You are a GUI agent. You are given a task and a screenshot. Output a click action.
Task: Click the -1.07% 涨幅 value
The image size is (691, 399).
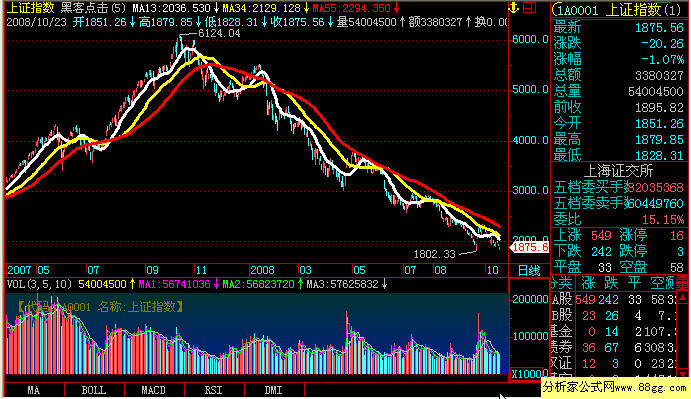point(662,60)
